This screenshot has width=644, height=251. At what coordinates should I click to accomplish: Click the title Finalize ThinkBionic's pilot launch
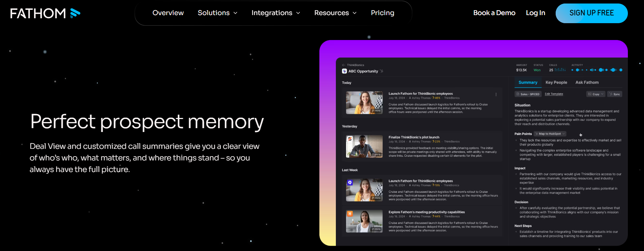(414, 137)
